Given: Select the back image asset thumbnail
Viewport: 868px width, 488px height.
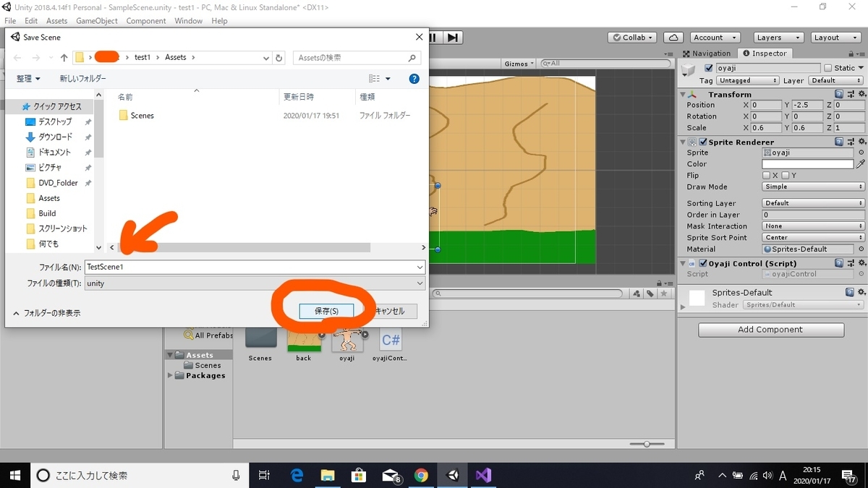Looking at the screenshot, I should (304, 340).
